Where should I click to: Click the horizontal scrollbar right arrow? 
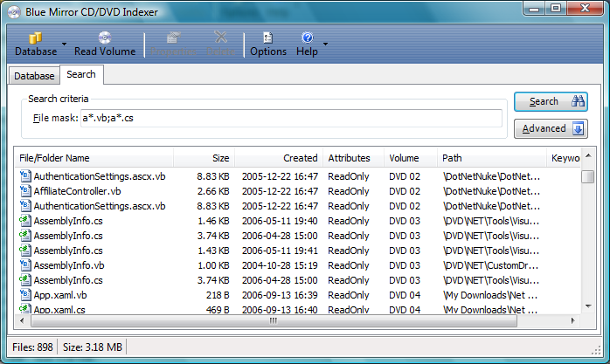click(573, 321)
